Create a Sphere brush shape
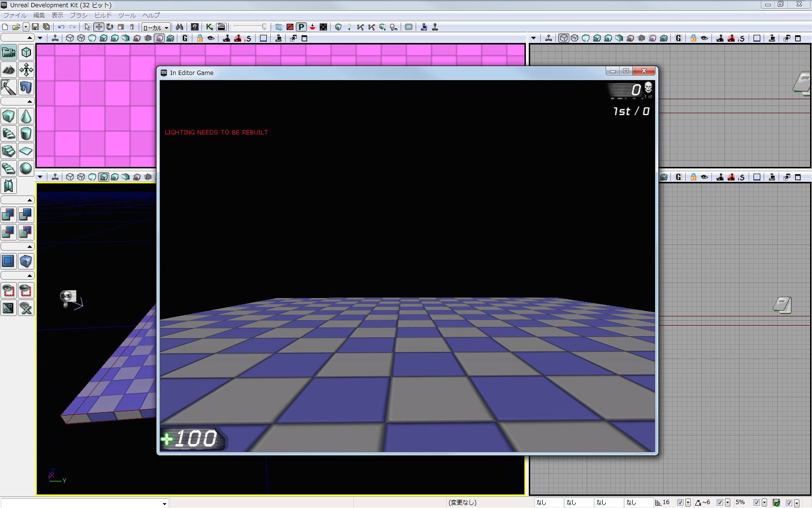 (26, 168)
